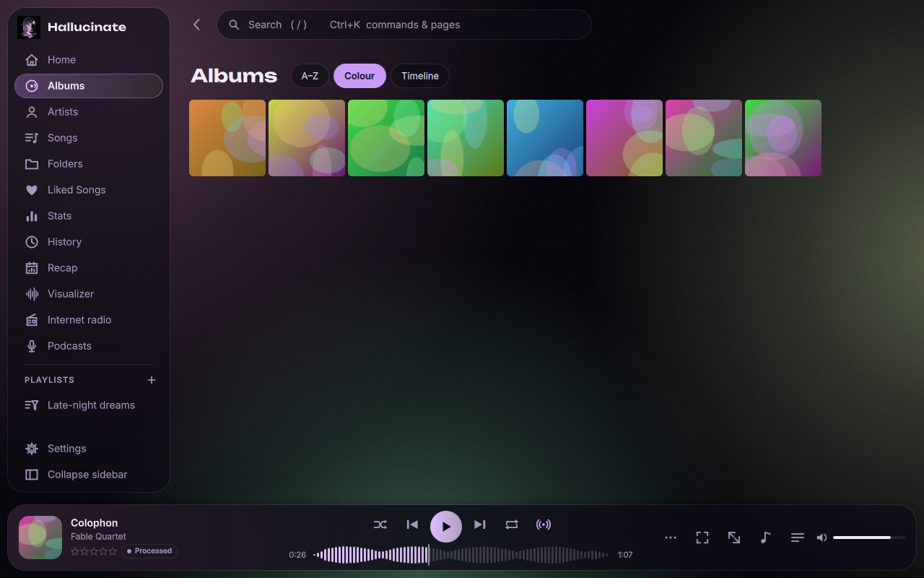
Task: Click the Fable Quartet artist link
Action: (x=98, y=537)
